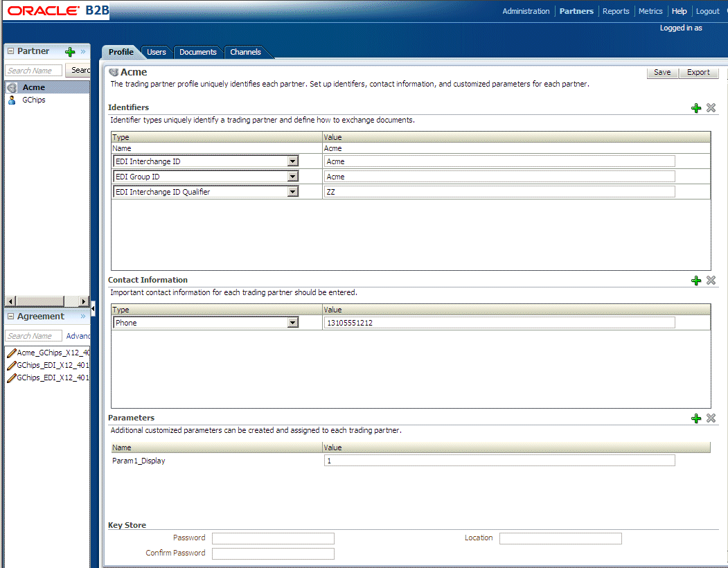Switch to the Channels tab
Image resolution: width=728 pixels, height=568 pixels.
[x=245, y=52]
